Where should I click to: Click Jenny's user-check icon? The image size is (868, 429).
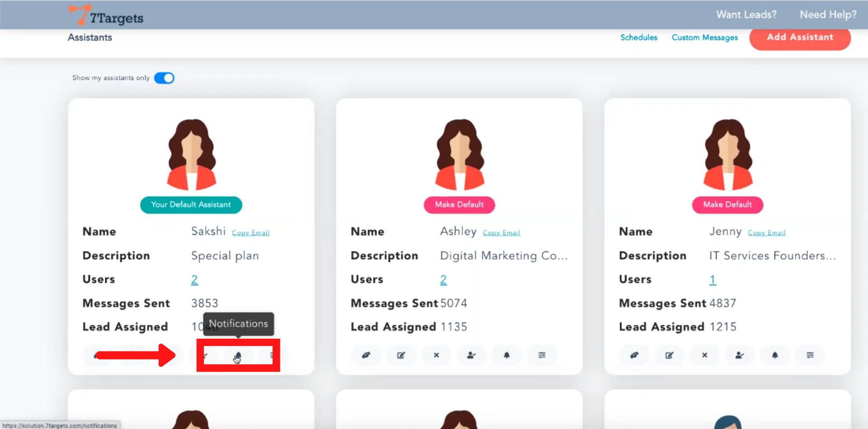click(740, 355)
